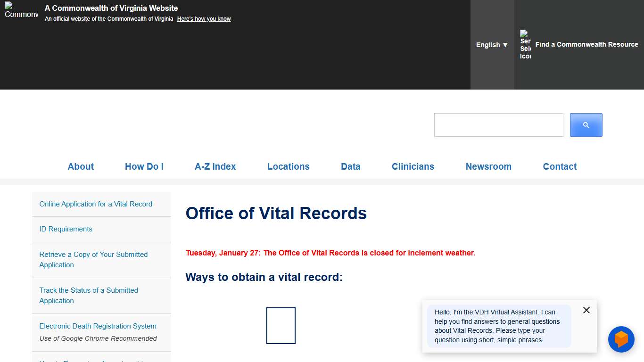Open the Newsroom menu item
Image resolution: width=644 pixels, height=362 pixels.
488,166
